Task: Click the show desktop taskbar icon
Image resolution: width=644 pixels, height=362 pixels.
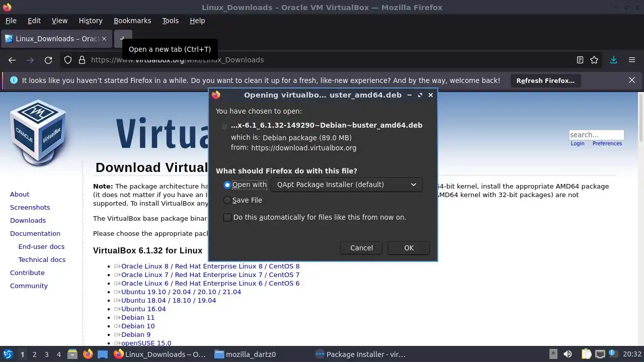Action: click(103, 354)
